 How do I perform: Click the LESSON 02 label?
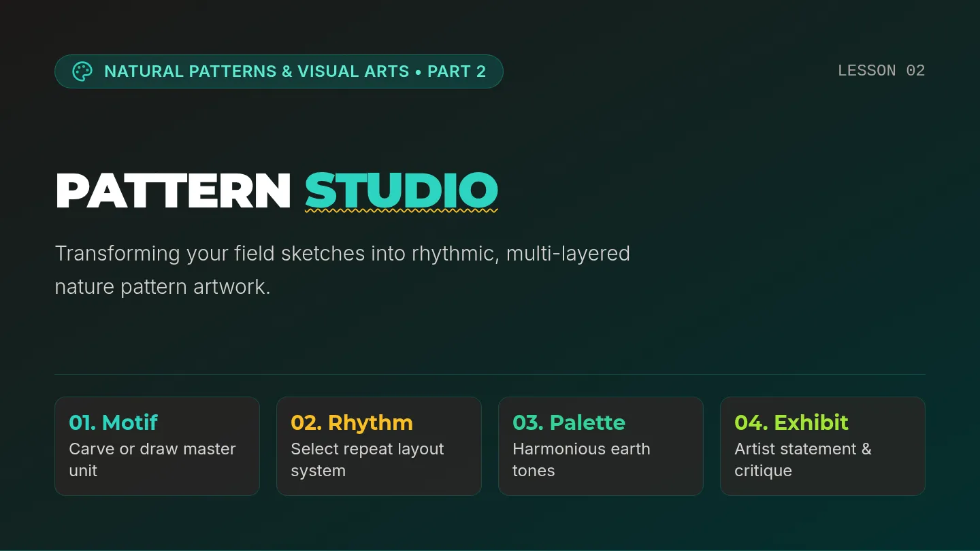tap(881, 71)
